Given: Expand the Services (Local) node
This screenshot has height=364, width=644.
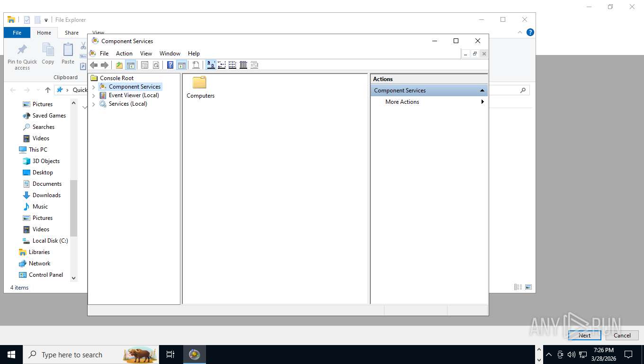Looking at the screenshot, I should 94,104.
